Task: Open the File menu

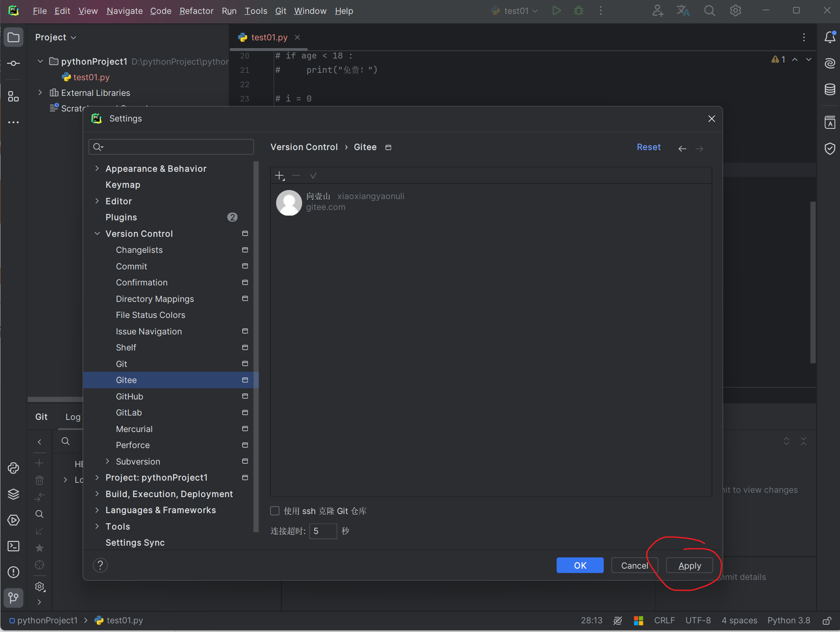Action: pos(40,11)
